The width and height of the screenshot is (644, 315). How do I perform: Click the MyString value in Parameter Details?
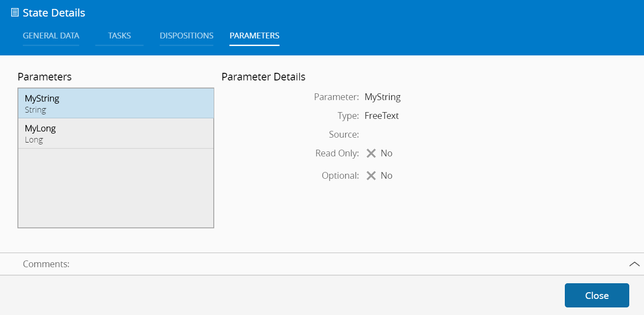tap(382, 97)
